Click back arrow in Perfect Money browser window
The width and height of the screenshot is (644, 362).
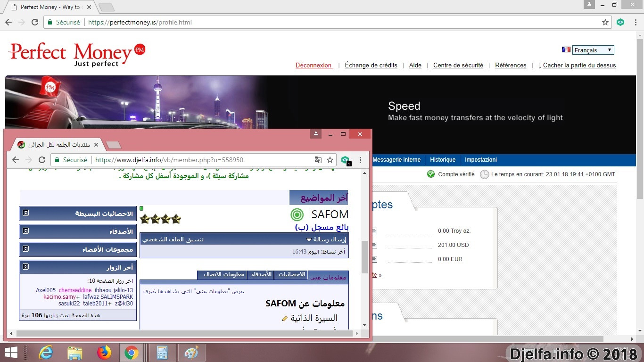pyautogui.click(x=8, y=22)
